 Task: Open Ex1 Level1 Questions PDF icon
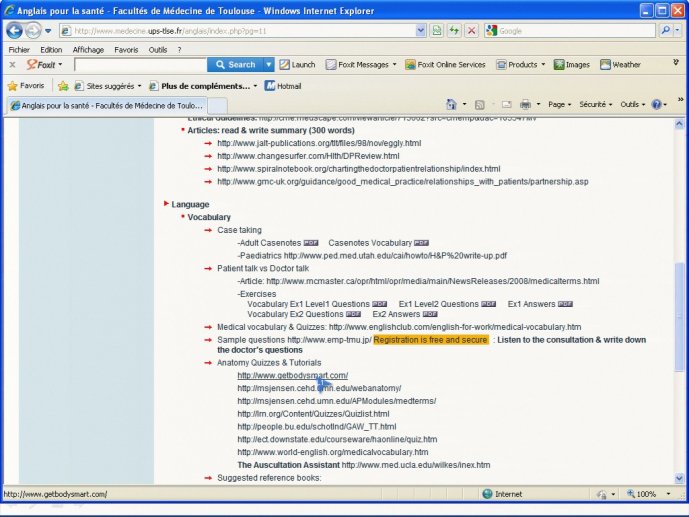click(x=380, y=304)
